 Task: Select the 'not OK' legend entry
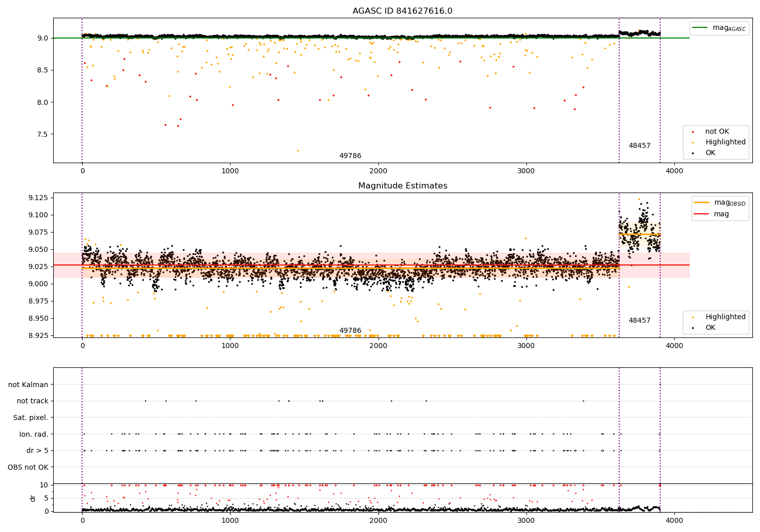[717, 132]
